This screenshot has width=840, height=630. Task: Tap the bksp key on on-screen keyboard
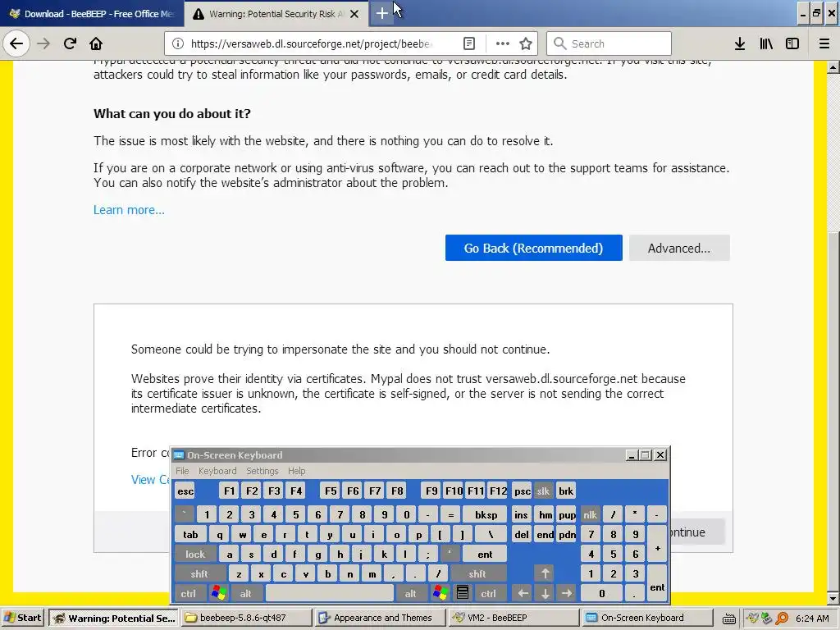tap(486, 515)
